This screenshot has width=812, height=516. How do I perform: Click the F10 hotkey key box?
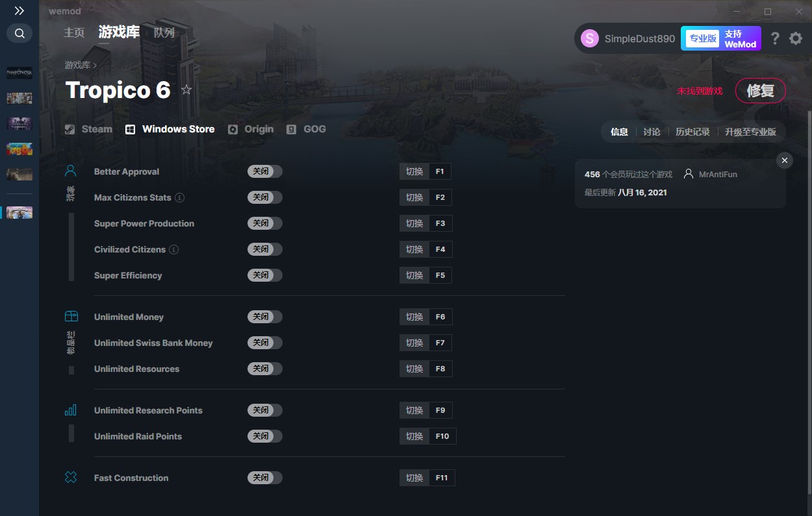[x=442, y=436]
